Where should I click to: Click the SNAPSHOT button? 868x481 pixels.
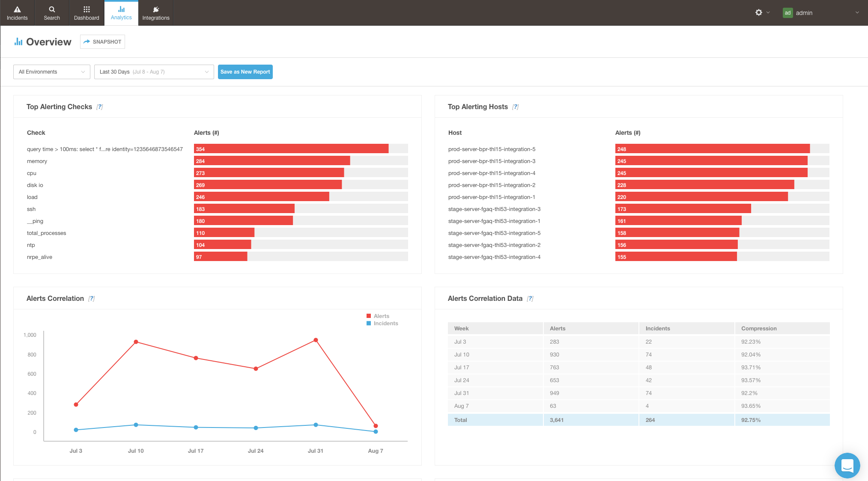[102, 42]
